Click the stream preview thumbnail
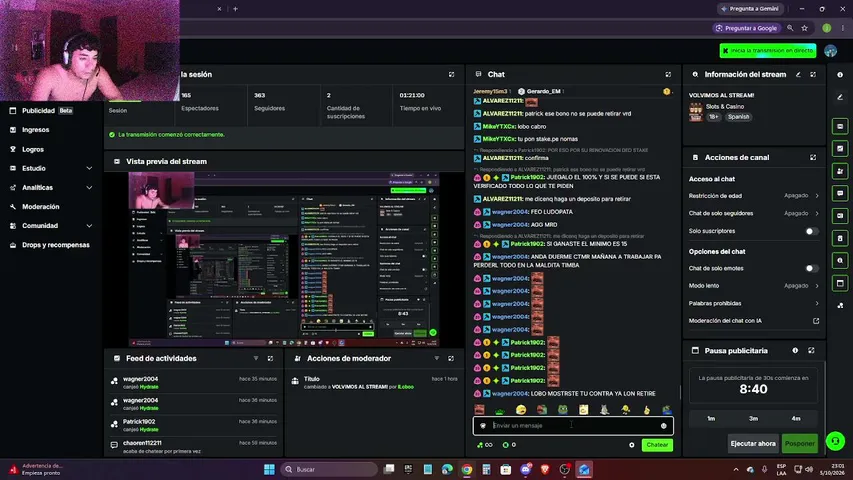Image resolution: width=853 pixels, height=480 pixels. [284, 260]
